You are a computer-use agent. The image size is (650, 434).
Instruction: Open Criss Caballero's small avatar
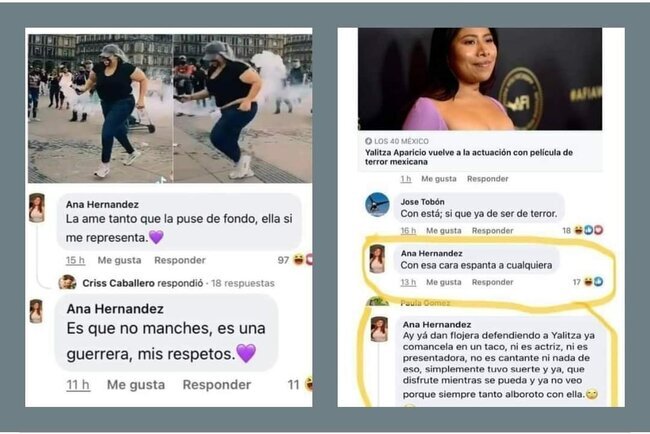point(67,283)
